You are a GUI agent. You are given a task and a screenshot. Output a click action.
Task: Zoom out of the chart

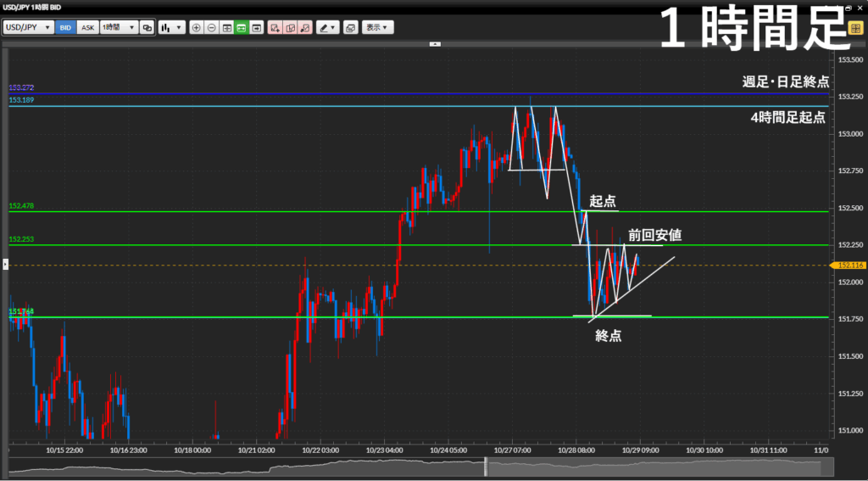pos(211,27)
